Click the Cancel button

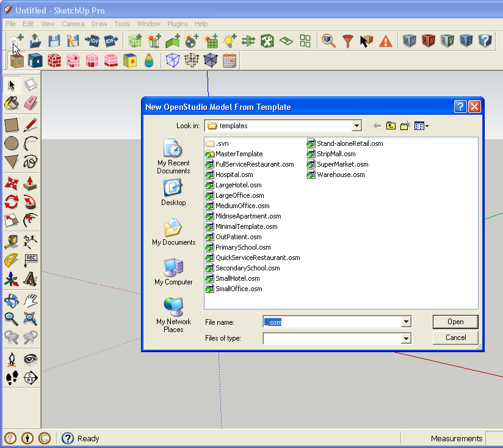pyautogui.click(x=455, y=338)
